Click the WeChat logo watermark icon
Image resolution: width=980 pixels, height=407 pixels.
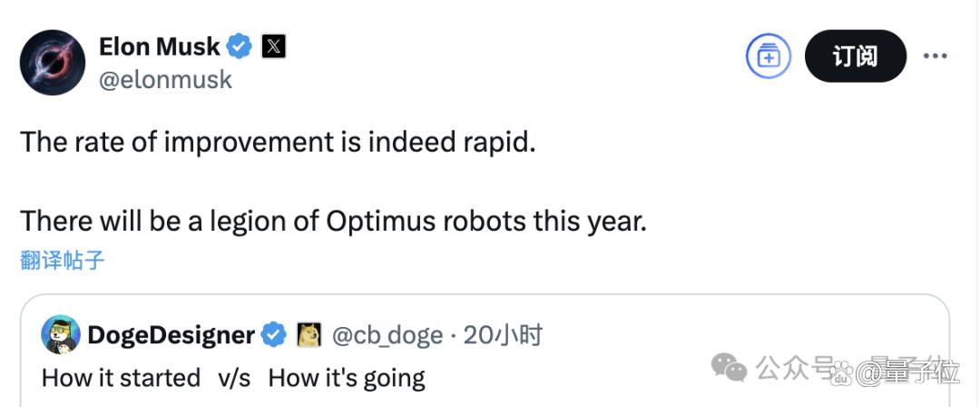[730, 367]
